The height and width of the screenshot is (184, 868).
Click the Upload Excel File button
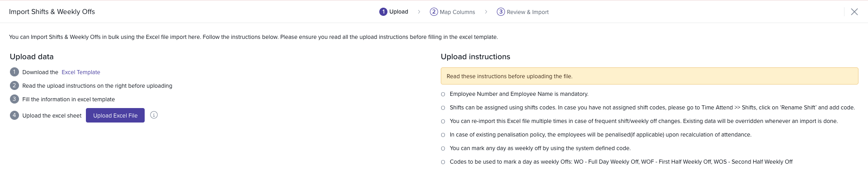point(115,115)
